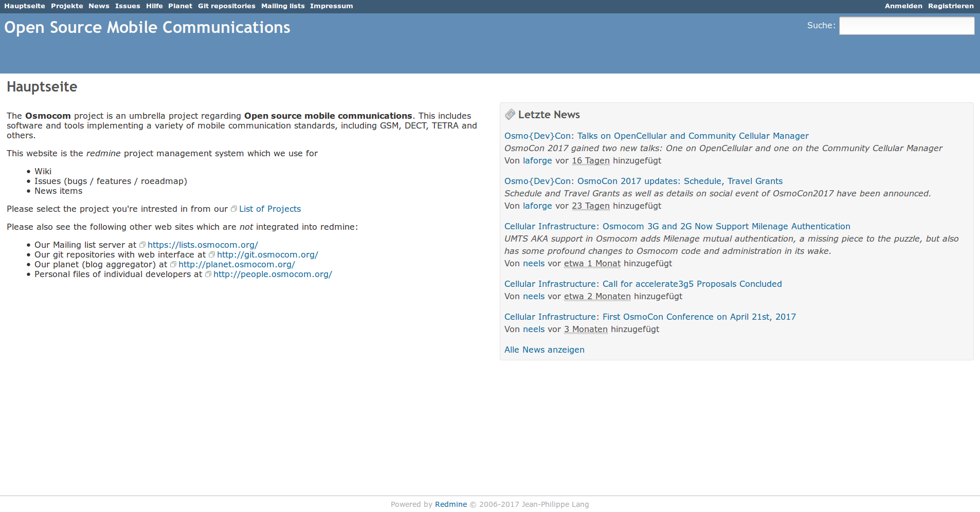Click the Wiki list item text
The height and width of the screenshot is (512, 980).
[x=43, y=171]
